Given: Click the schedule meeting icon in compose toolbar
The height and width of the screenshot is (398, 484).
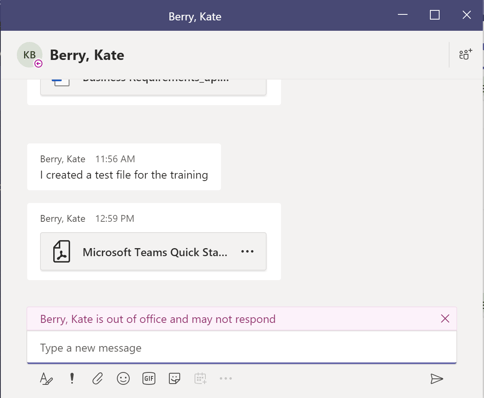Looking at the screenshot, I should [x=200, y=379].
